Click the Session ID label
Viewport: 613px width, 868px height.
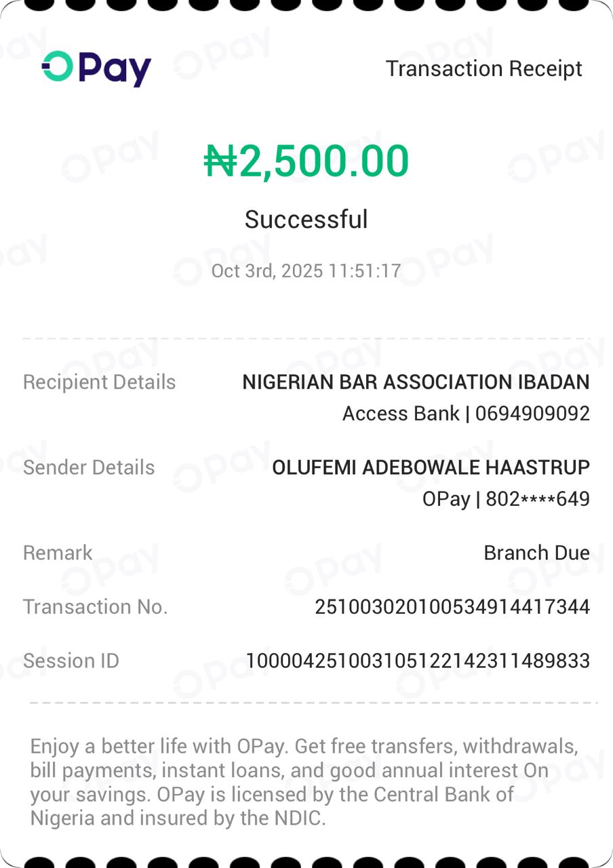pyautogui.click(x=71, y=661)
